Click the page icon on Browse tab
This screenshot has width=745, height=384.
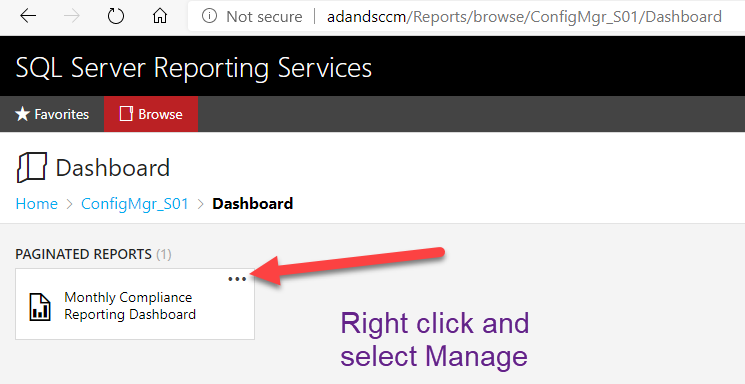(126, 114)
